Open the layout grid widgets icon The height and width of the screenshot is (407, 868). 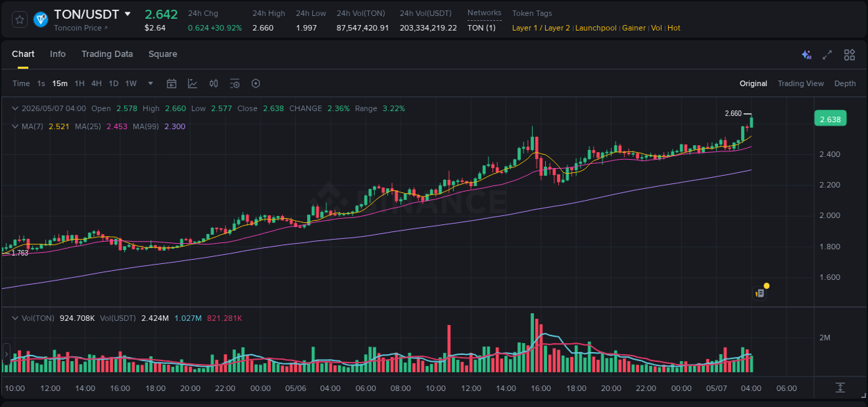849,55
